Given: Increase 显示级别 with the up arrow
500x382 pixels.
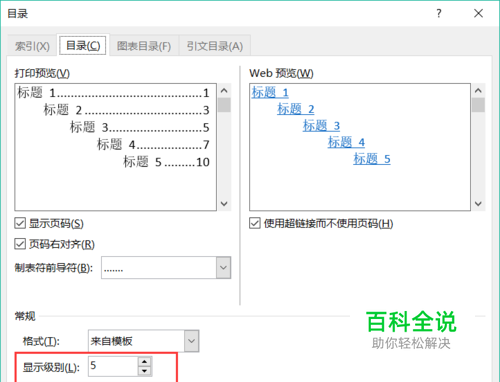Looking at the screenshot, I should coord(144,362).
